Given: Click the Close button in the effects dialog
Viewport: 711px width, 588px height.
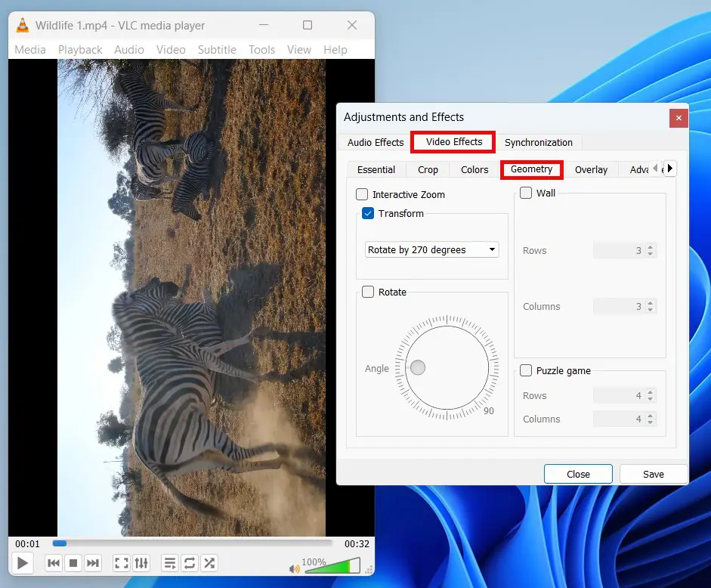Looking at the screenshot, I should click(578, 474).
